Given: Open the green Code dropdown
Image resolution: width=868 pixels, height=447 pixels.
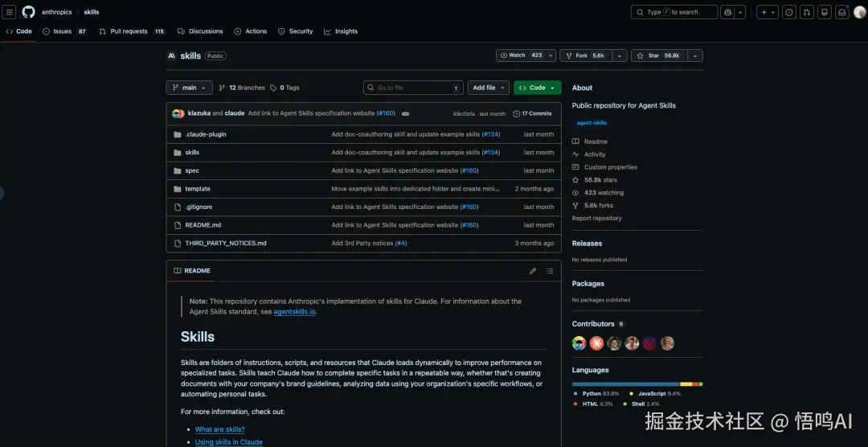Looking at the screenshot, I should coord(538,88).
